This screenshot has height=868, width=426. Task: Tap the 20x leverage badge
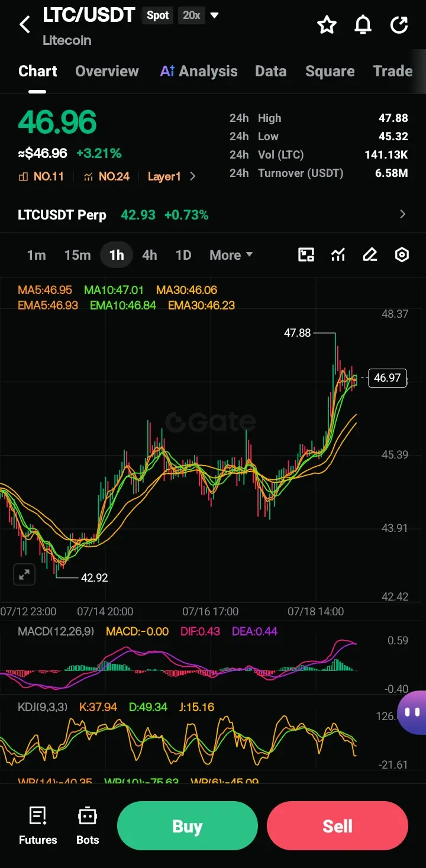pos(191,15)
